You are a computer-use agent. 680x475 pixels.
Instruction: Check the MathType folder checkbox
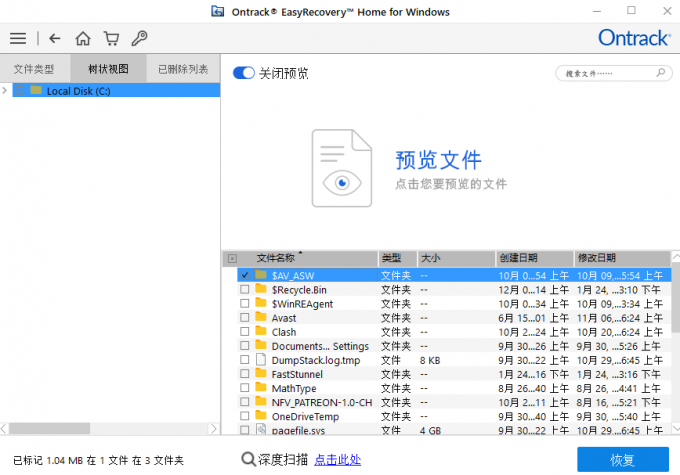click(x=245, y=387)
